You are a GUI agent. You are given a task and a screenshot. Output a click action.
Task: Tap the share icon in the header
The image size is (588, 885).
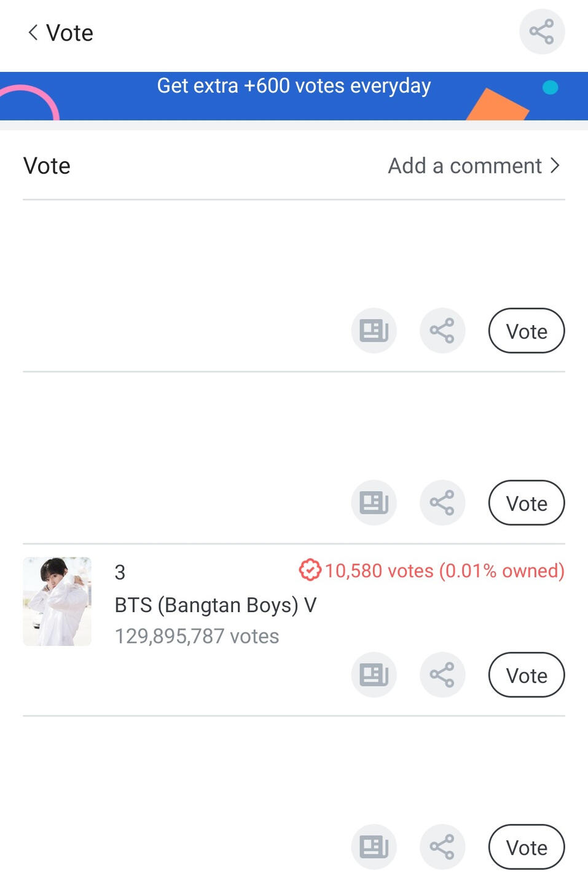[x=541, y=32]
